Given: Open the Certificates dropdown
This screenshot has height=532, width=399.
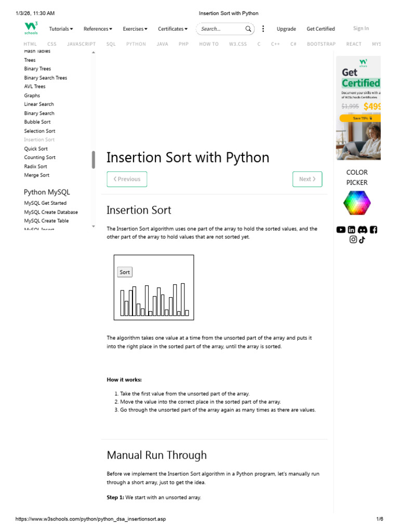Looking at the screenshot, I should coord(173,29).
